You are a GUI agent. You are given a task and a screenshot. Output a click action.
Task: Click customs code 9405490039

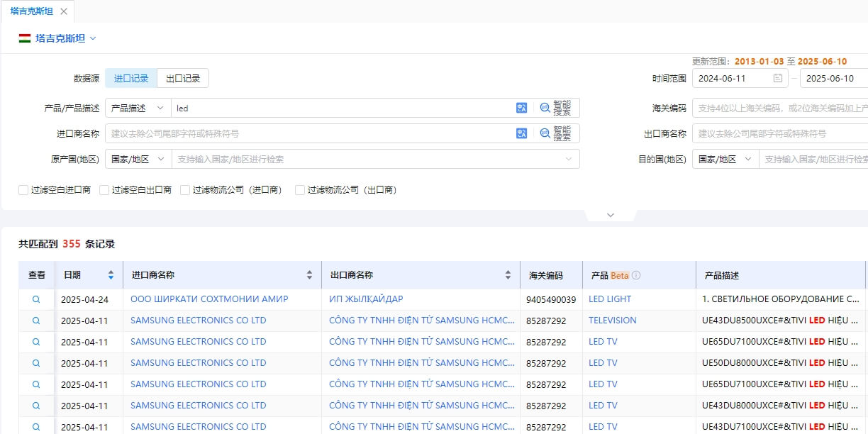(x=551, y=299)
